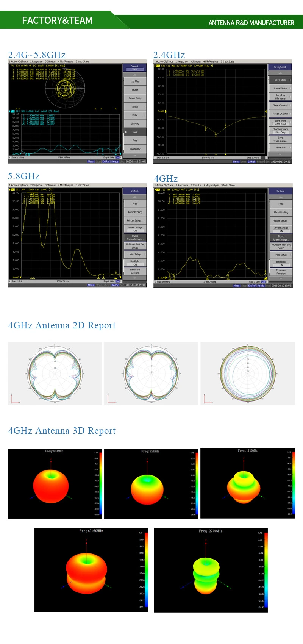303x644 pixels.
Task: Click Meas status indicator in 4GHz analyzer
Action: pos(236,286)
